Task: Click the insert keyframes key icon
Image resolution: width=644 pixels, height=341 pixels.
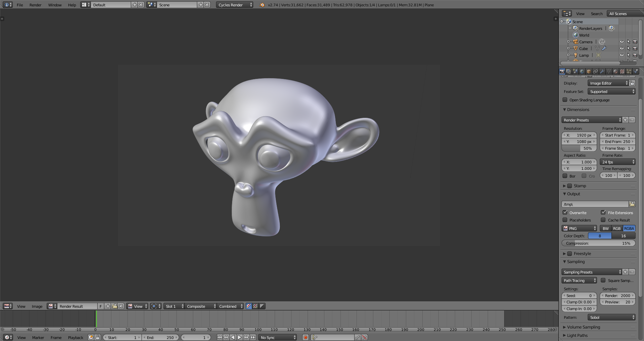Action: click(x=358, y=337)
